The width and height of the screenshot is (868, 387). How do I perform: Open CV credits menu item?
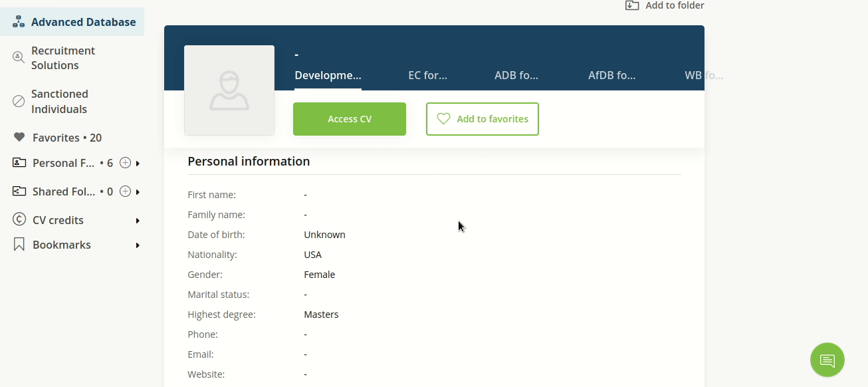click(58, 220)
